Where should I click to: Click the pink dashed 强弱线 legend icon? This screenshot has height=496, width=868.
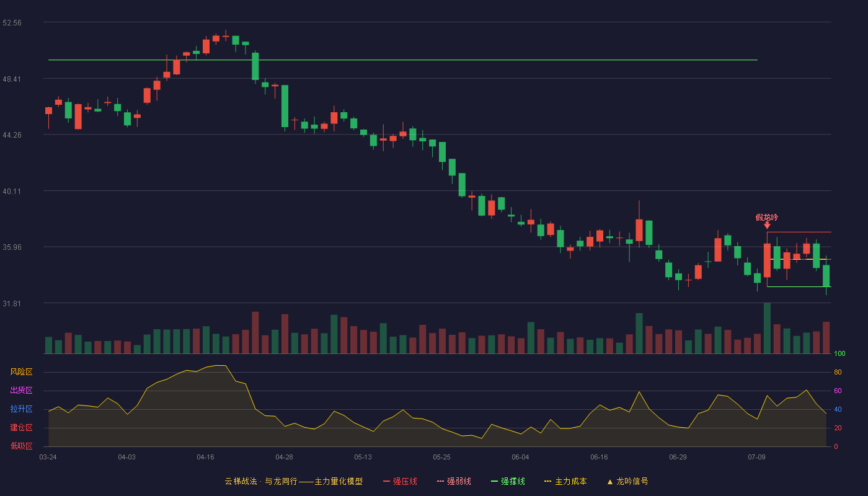point(440,481)
